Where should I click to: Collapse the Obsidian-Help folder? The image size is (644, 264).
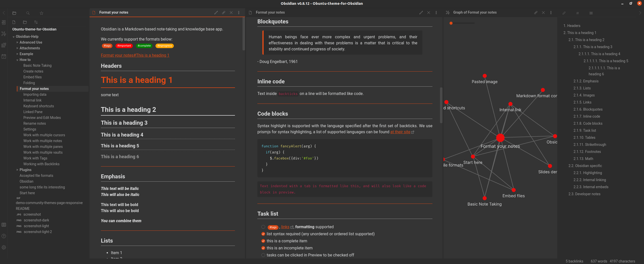(14, 37)
